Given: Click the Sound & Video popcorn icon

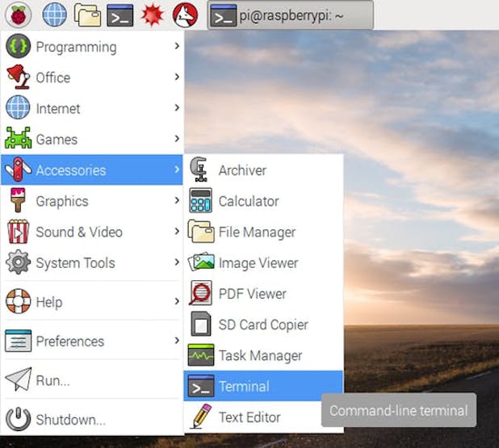Looking at the screenshot, I should point(18,232).
